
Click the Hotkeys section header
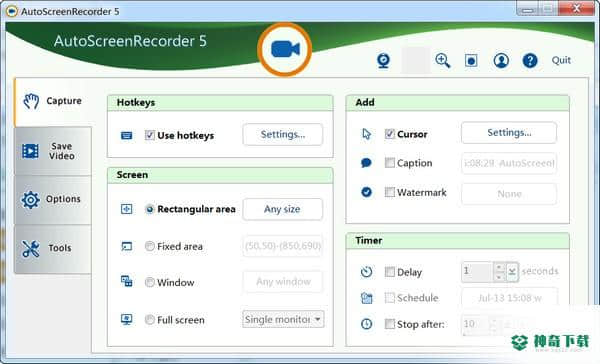pos(220,103)
